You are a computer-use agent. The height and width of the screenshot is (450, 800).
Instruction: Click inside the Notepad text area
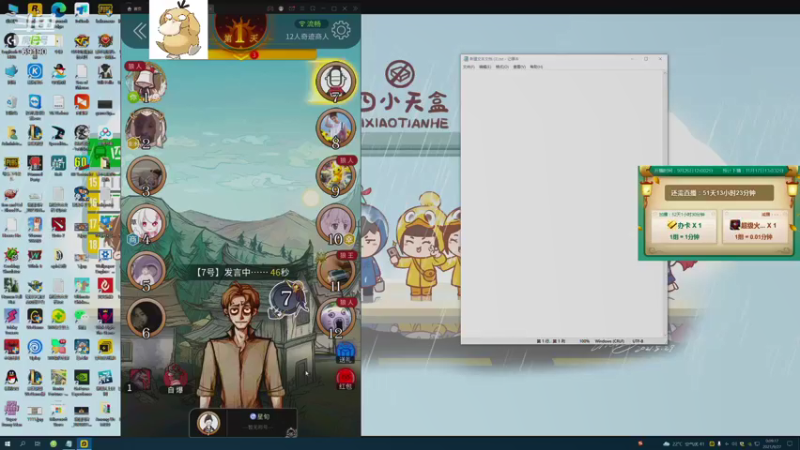(x=562, y=204)
